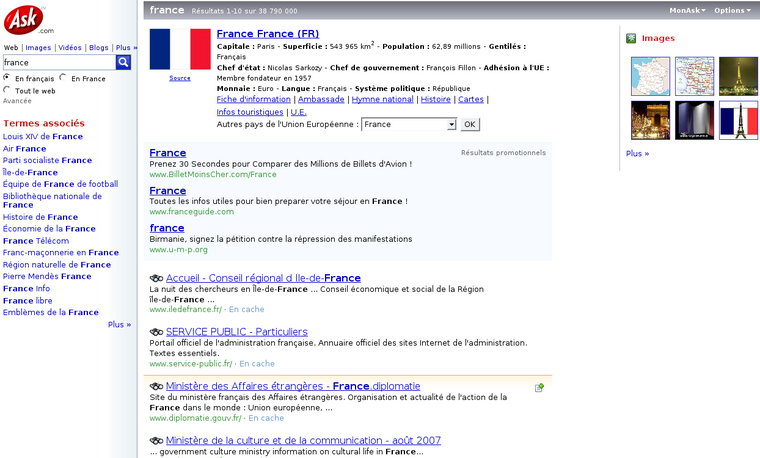Switch to the Vidéos search tab

coord(70,47)
